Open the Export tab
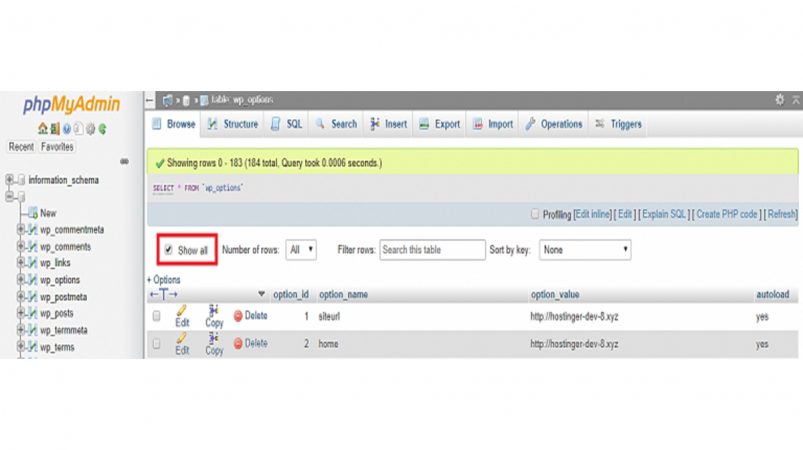803x450 pixels. (x=440, y=124)
